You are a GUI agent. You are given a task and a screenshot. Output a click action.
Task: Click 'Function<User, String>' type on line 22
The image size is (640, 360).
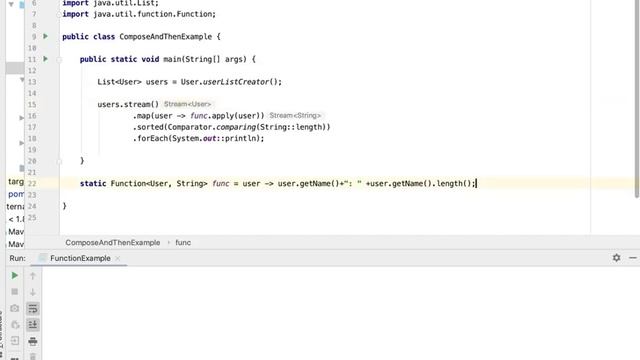[159, 184]
